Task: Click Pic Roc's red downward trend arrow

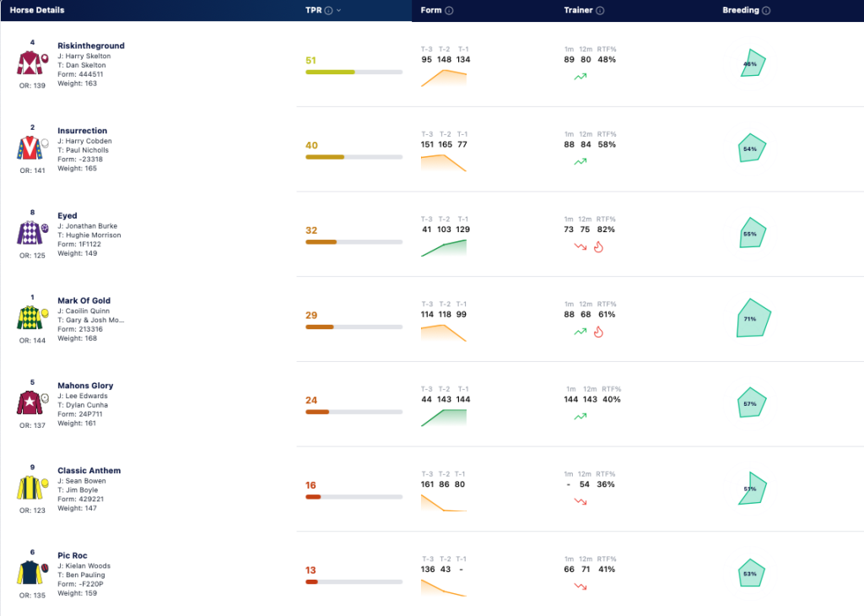Action: [x=580, y=586]
